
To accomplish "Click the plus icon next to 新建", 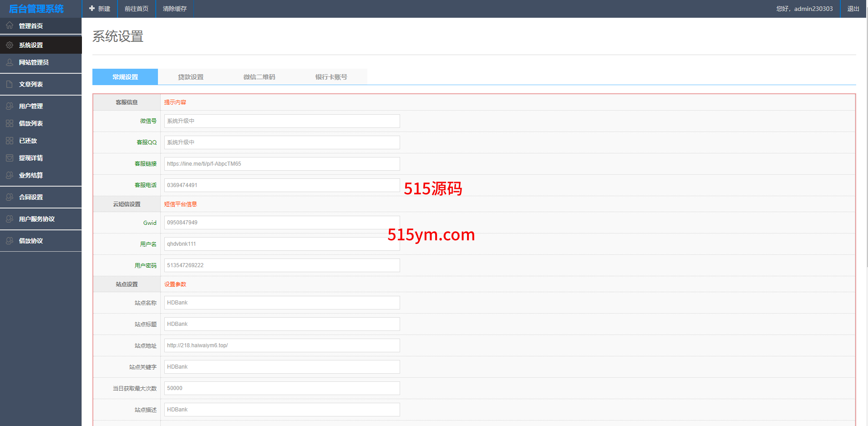I will (92, 9).
